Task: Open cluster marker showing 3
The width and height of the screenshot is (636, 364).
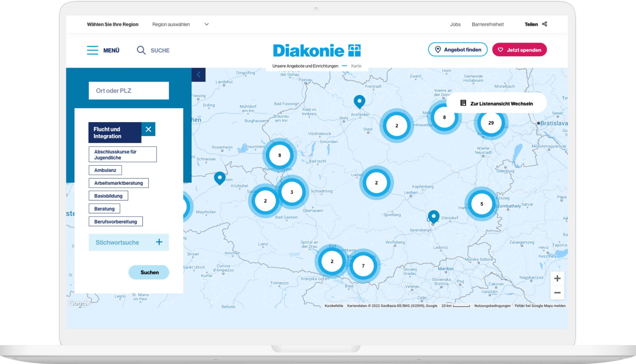Action: tap(292, 192)
